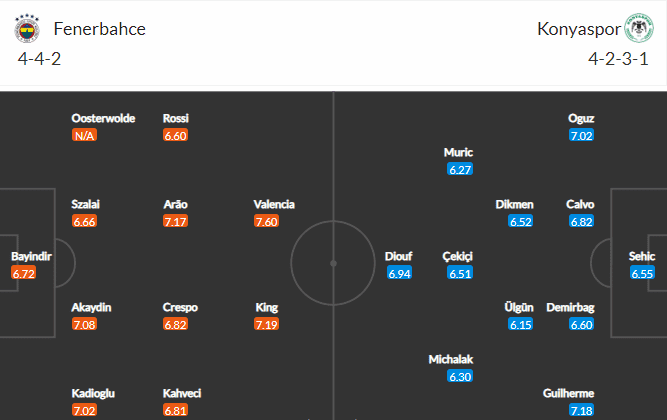The width and height of the screenshot is (667, 420).
Task: Click Oosterwolde's N/A rating badge
Action: click(84, 135)
